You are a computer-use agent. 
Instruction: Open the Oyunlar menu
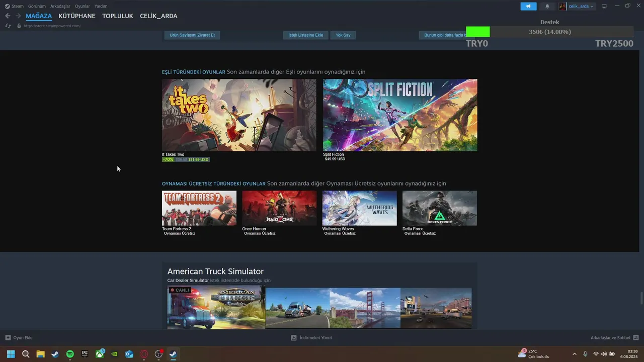click(x=83, y=6)
